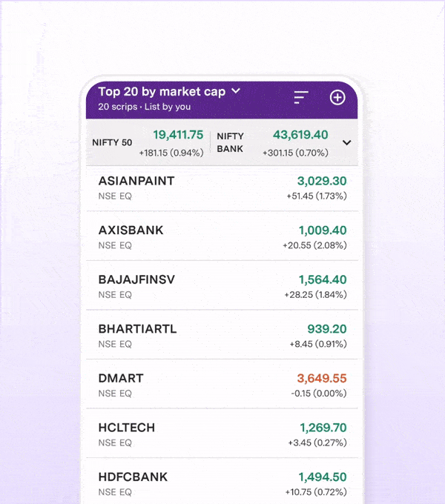Open the BAJAJFINSV scrip
This screenshot has height=504, width=445.
[x=222, y=287]
